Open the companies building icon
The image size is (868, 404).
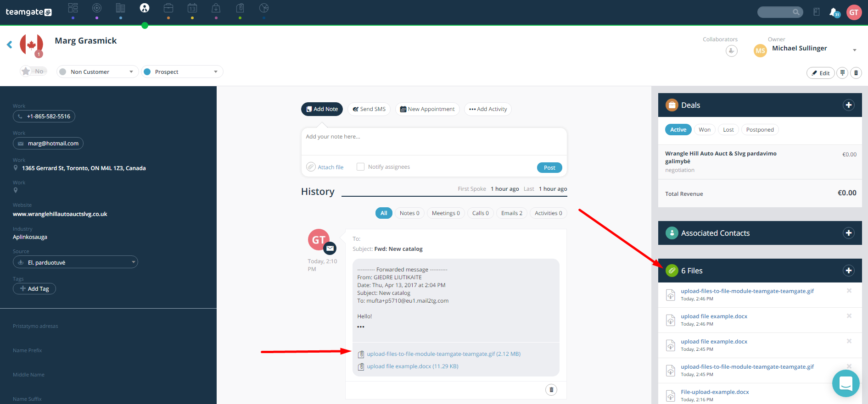pos(121,8)
